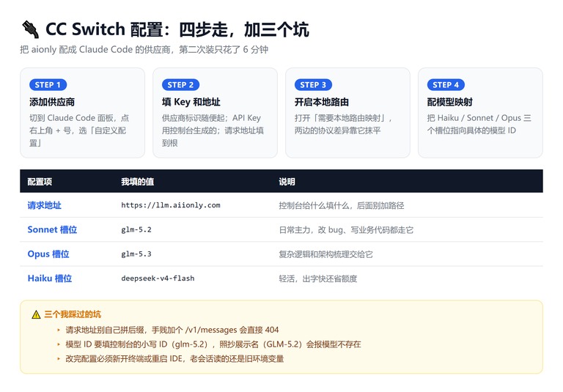563x392 pixels.
Task: Click the heading 添加供应商
Action: pyautogui.click(x=52, y=102)
